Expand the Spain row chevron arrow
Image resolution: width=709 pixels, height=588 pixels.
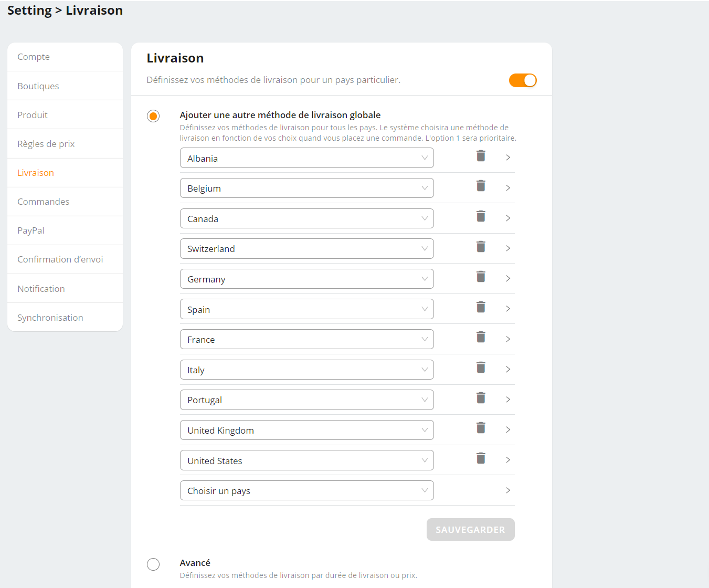pyautogui.click(x=507, y=309)
